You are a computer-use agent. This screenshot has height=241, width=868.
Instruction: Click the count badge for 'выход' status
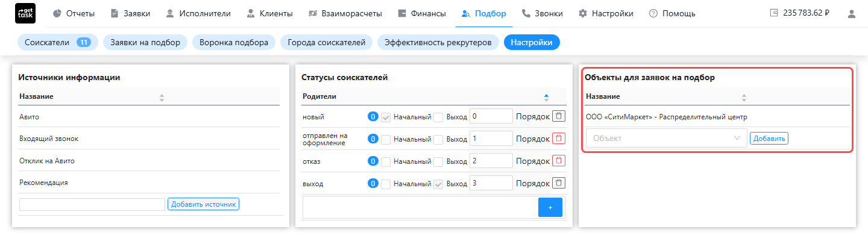(373, 184)
